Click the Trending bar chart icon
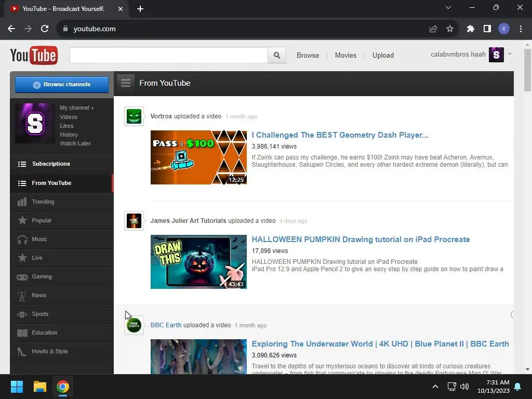This screenshot has width=532, height=399. pos(22,202)
